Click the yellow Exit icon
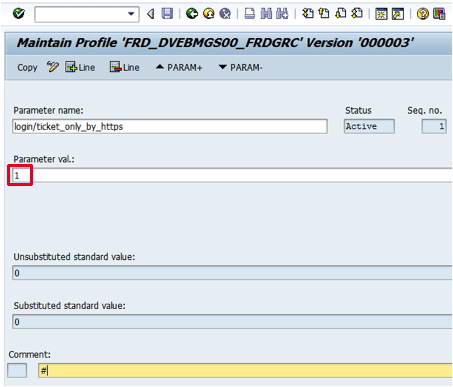Viewport: 453px width, 387px height. (x=209, y=14)
